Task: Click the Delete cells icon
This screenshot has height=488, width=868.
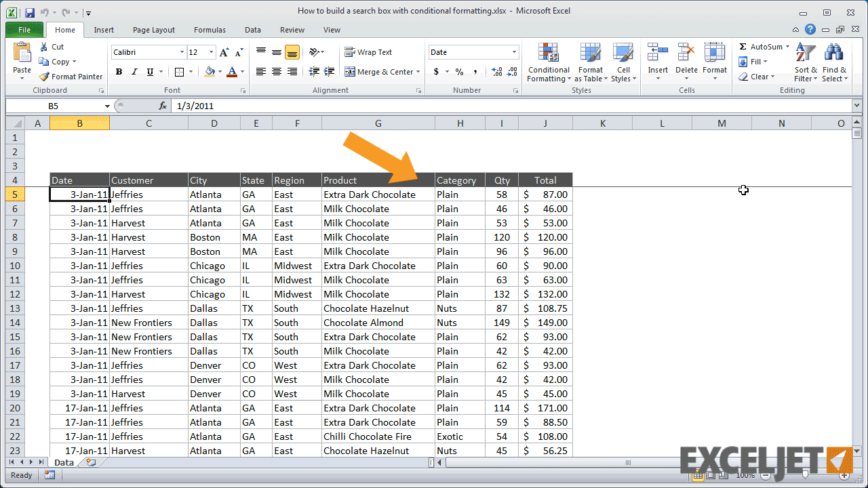Action: pos(686,53)
